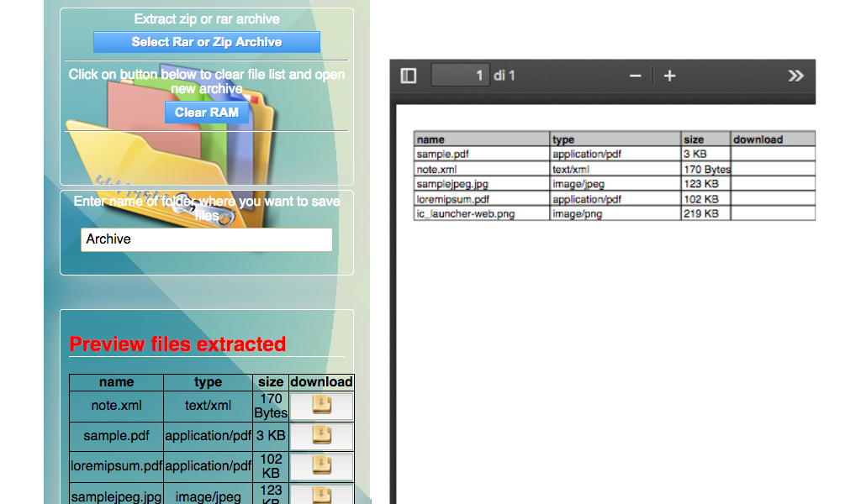The image size is (861, 504).
Task: Select the Archive folder name field
Action: tap(206, 239)
